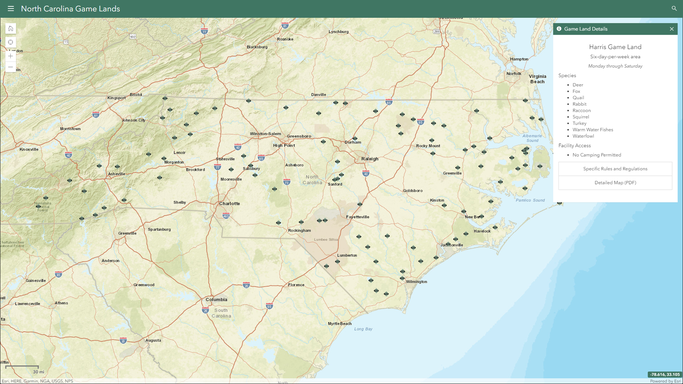Viewport: 683px width, 384px height.
Task: Click the Esri, HERE, Garmin attribution text
Action: point(37,381)
